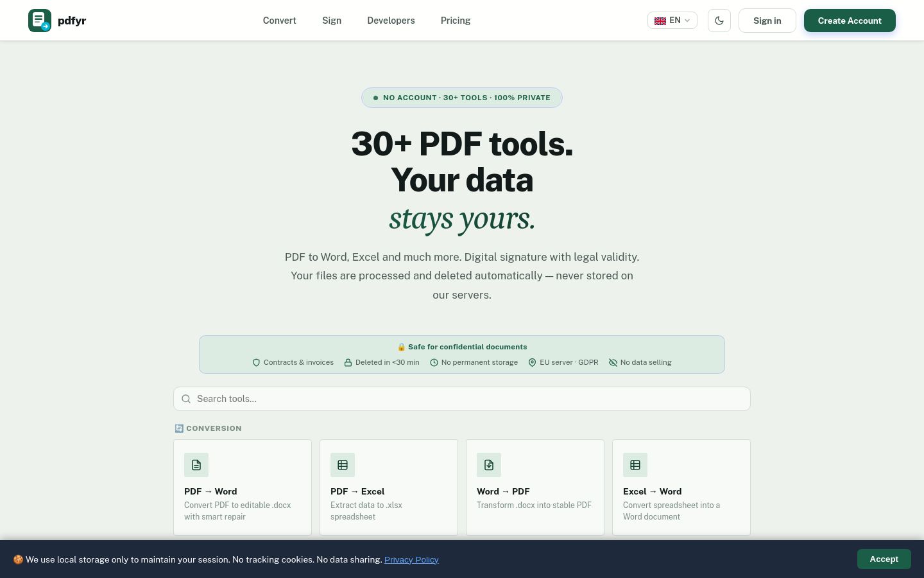924x578 pixels.
Task: Open the Excel → Word tool title
Action: [652, 491]
